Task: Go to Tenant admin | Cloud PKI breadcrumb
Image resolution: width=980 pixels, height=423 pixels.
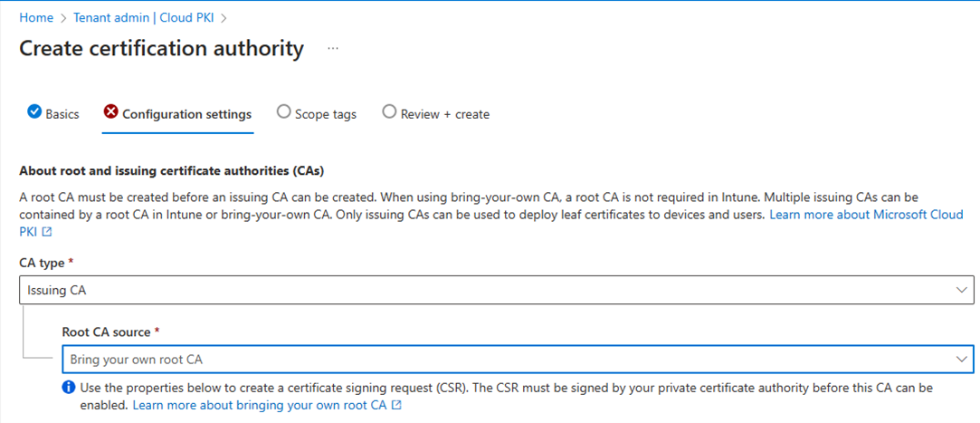Action: click(x=144, y=17)
